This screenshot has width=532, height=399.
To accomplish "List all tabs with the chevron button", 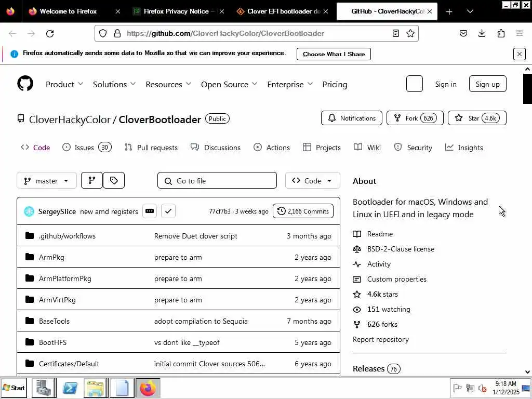I will tap(470, 11).
